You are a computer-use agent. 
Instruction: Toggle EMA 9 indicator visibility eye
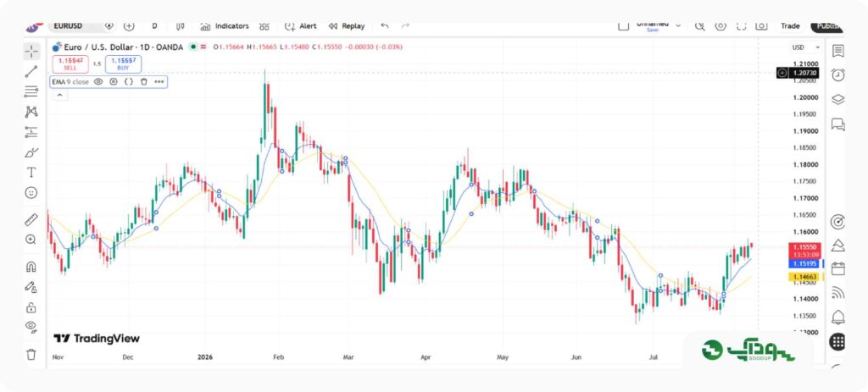pyautogui.click(x=98, y=82)
